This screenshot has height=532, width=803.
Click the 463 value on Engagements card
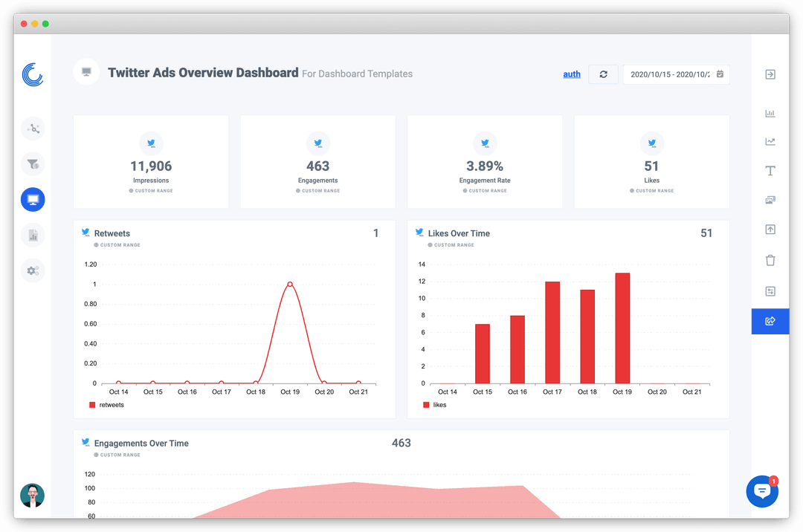(318, 166)
